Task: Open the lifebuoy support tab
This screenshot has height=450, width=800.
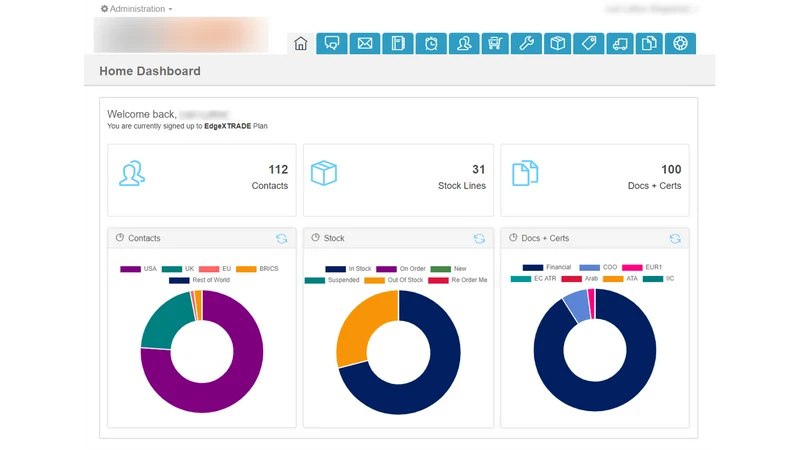Action: 680,43
